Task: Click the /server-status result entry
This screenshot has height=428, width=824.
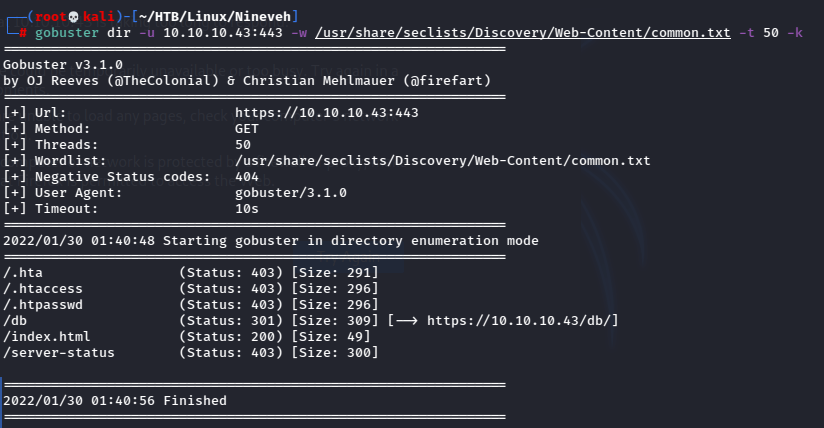Action: [58, 352]
